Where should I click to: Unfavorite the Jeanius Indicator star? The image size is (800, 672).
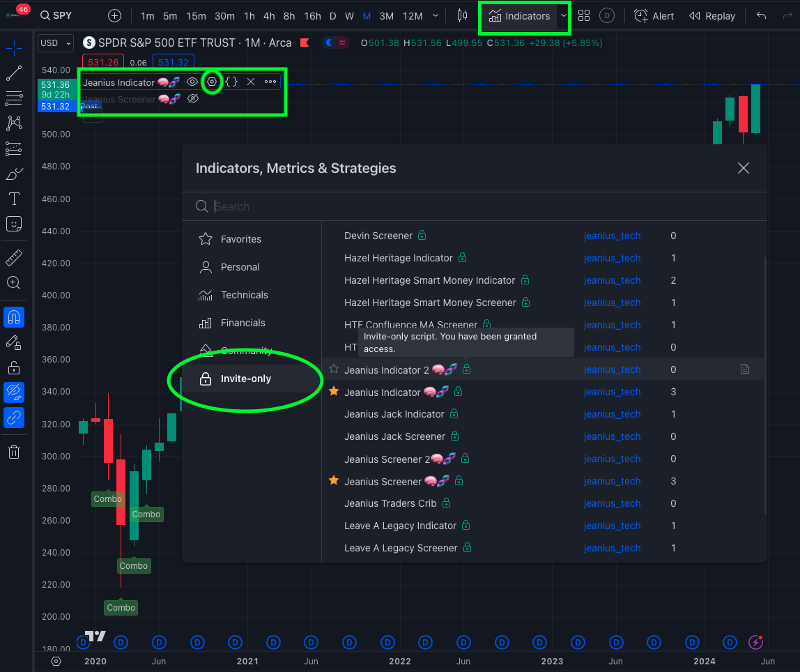click(334, 391)
